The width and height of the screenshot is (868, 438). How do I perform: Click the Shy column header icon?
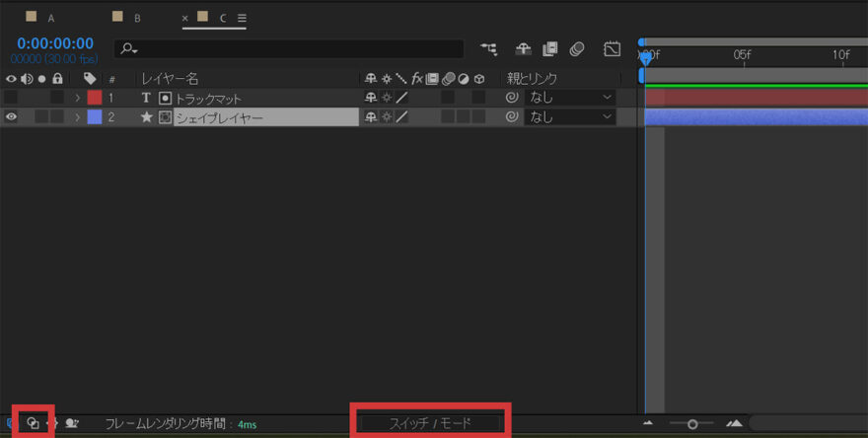pyautogui.click(x=370, y=79)
